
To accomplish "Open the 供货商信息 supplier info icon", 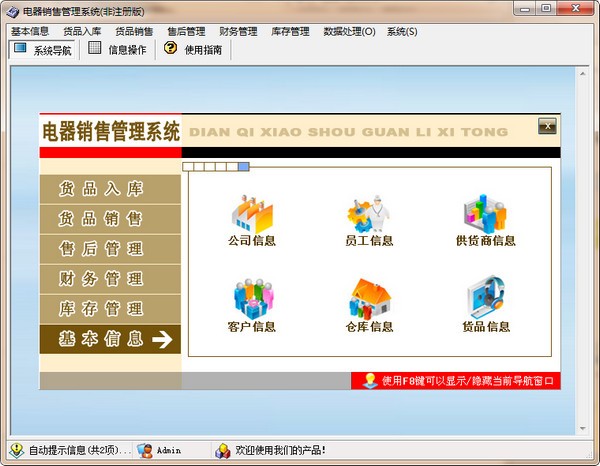I will pos(485,214).
